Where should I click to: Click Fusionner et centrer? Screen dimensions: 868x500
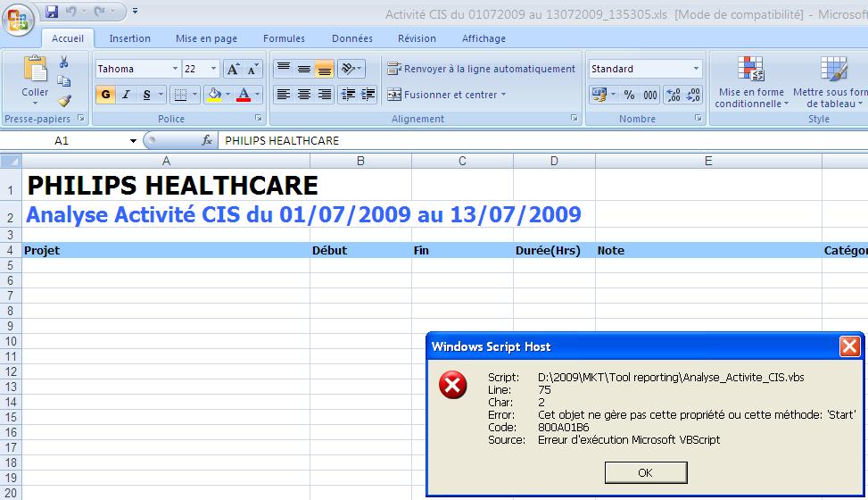point(442,95)
